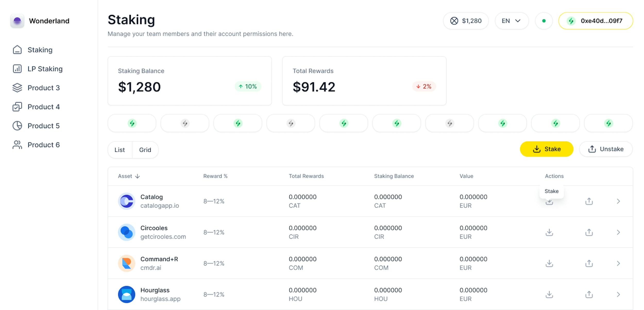The image size is (644, 310).
Task: Click the $1,280 balance pill in header
Action: click(x=466, y=21)
